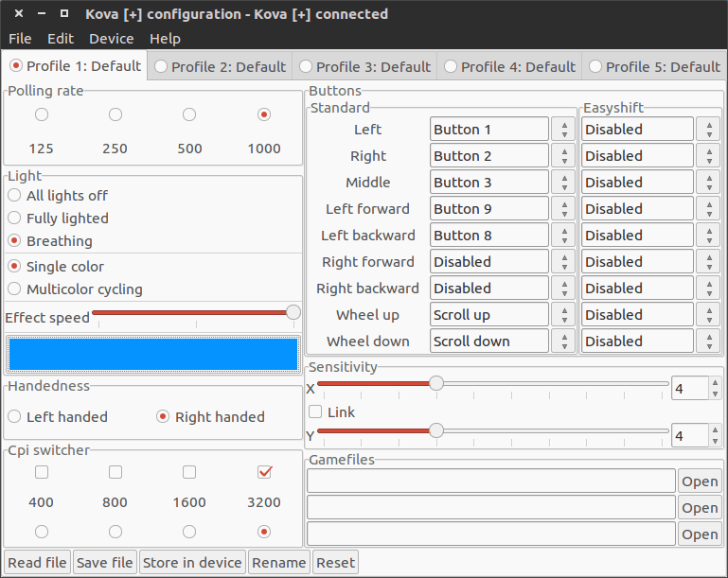The height and width of the screenshot is (578, 728).
Task: Open the blue light color swatch
Action: coord(153,354)
